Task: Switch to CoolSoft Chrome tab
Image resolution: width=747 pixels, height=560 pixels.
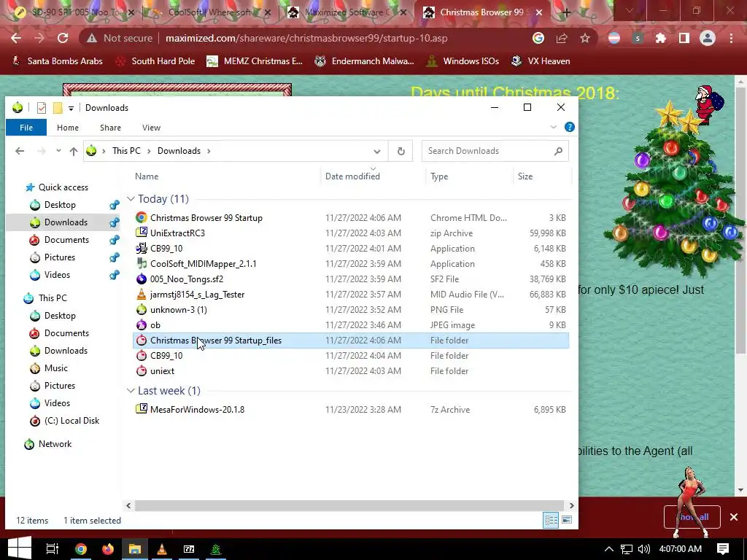Action: (x=209, y=12)
